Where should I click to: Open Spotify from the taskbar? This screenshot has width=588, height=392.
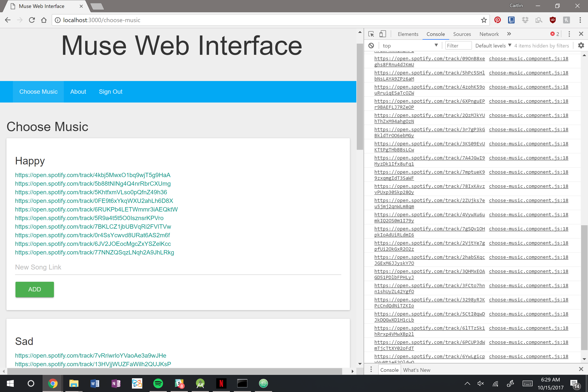(158, 383)
